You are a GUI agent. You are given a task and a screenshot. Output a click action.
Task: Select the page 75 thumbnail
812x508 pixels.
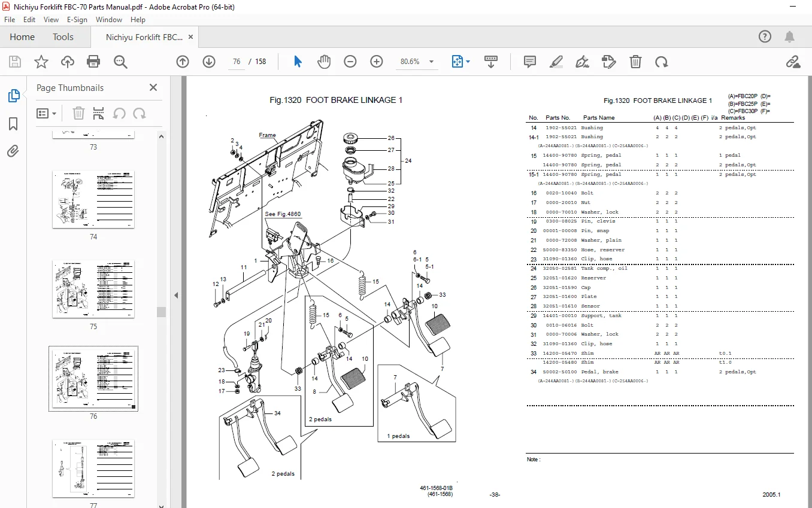(93, 290)
